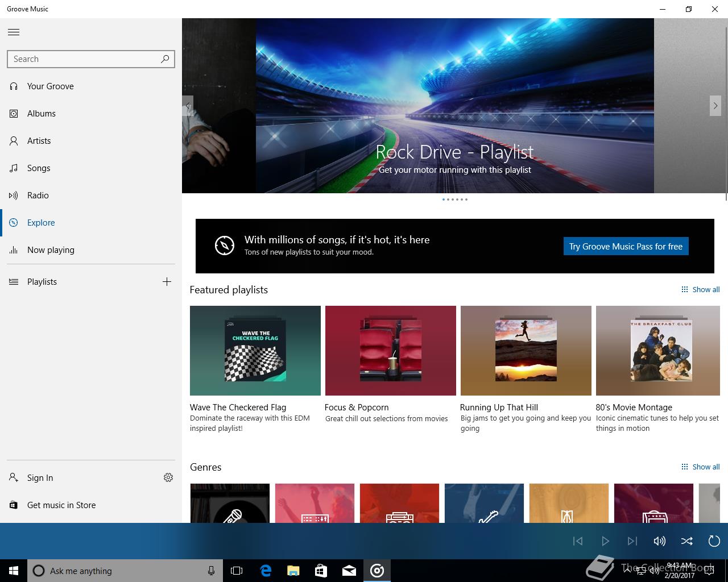Screen dimensions: 728x582
Task: Open boombox genre tile
Action: pos(399,503)
